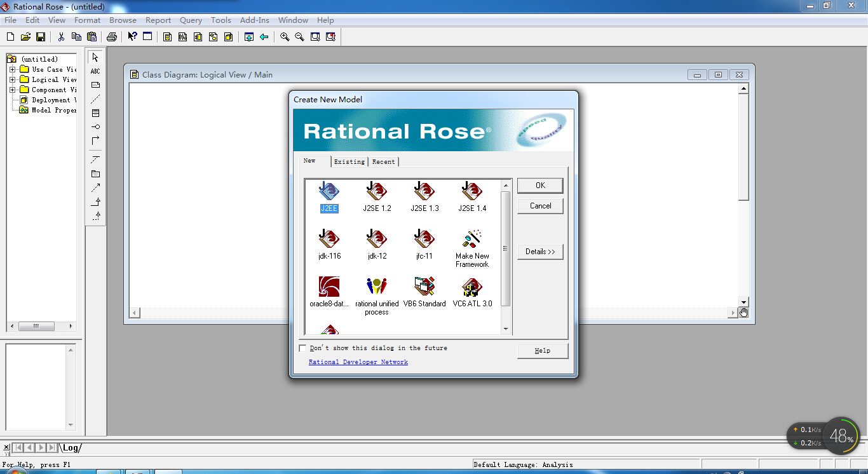Click the dialog Help button

point(543,351)
